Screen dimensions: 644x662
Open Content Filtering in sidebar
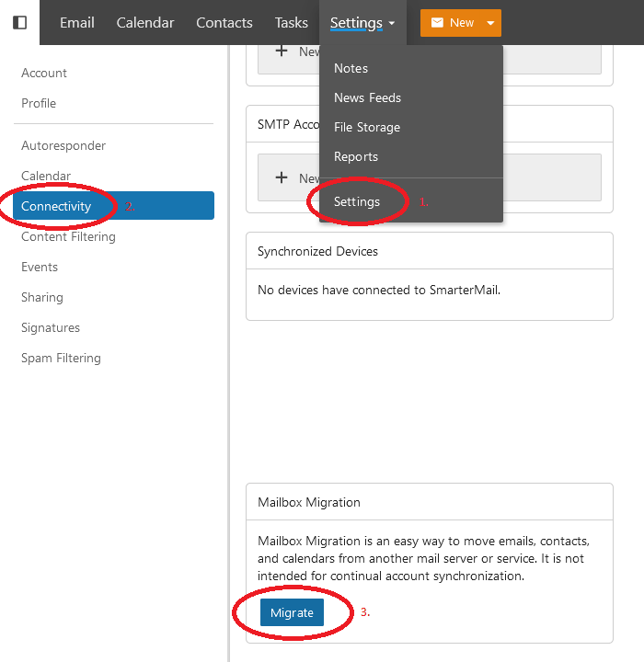click(68, 237)
